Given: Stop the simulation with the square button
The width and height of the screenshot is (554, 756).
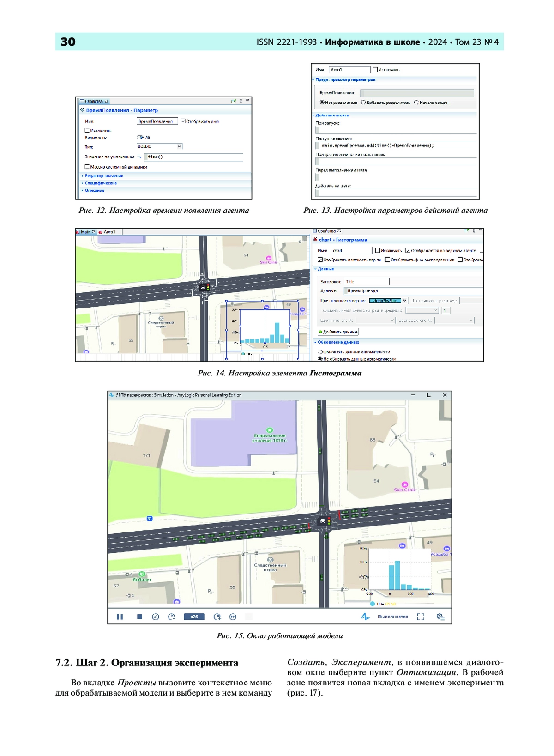Looking at the screenshot, I should point(139,617).
